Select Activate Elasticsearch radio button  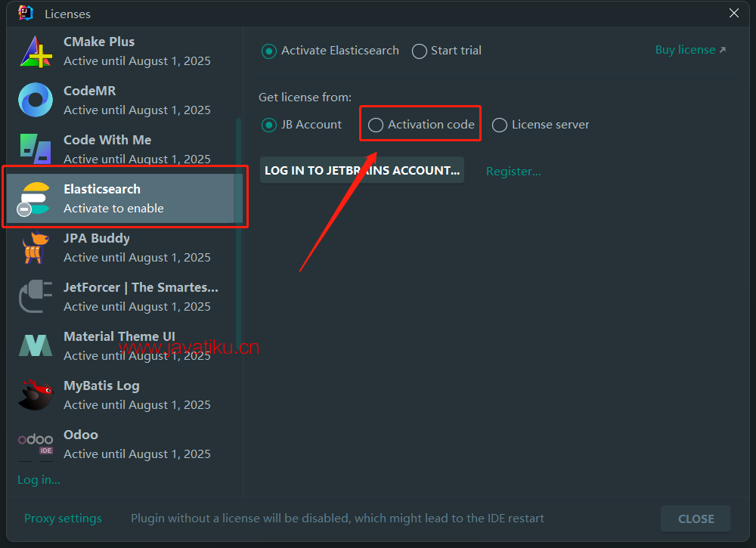pyautogui.click(x=331, y=51)
